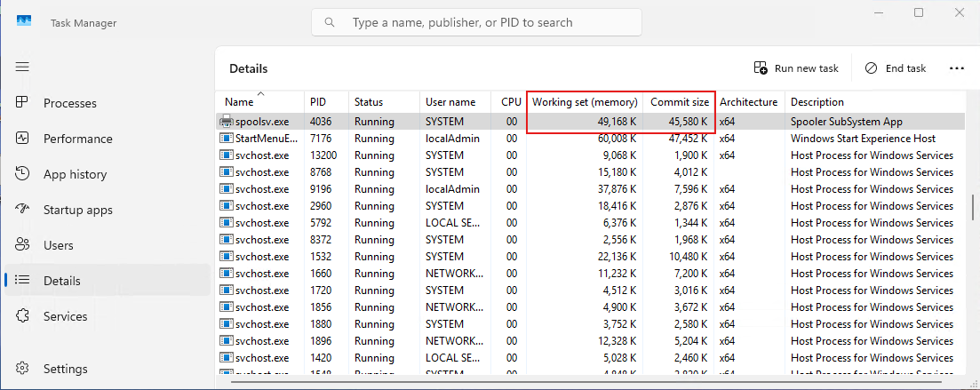Sort by Working set (memory) header
Image resolution: width=980 pixels, height=390 pixels.
point(585,102)
